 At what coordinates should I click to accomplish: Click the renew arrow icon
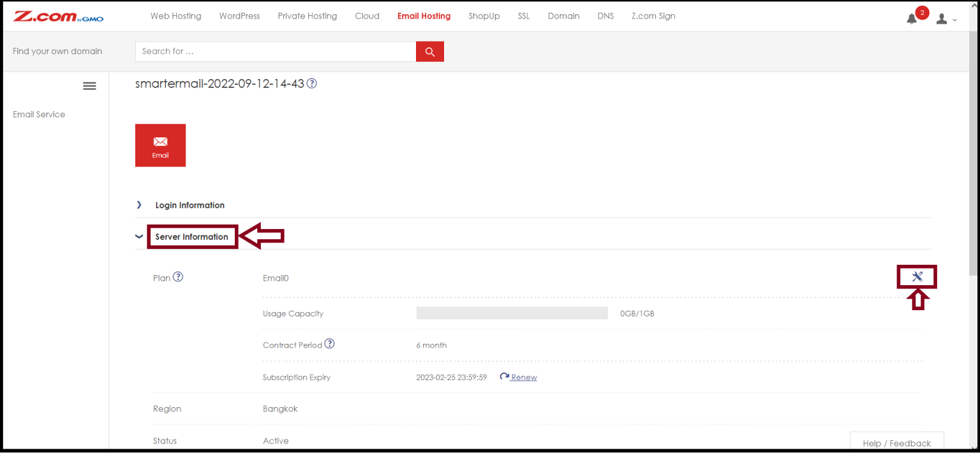504,376
